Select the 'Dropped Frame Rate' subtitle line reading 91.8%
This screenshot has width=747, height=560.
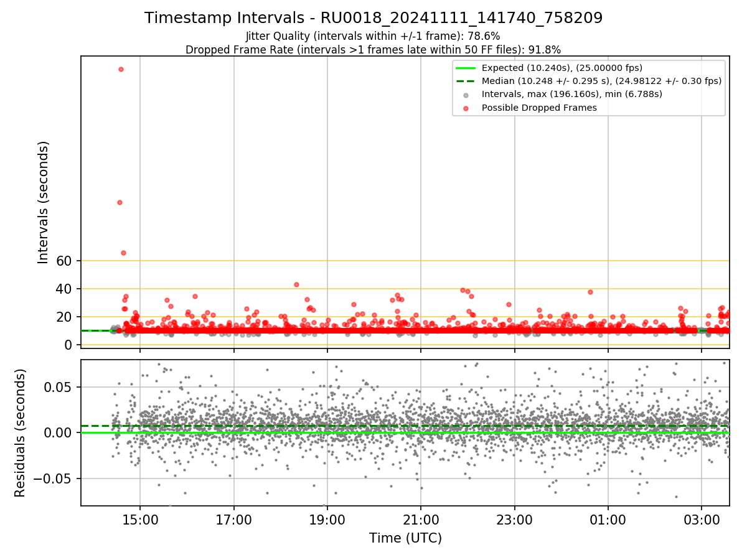pos(373,50)
